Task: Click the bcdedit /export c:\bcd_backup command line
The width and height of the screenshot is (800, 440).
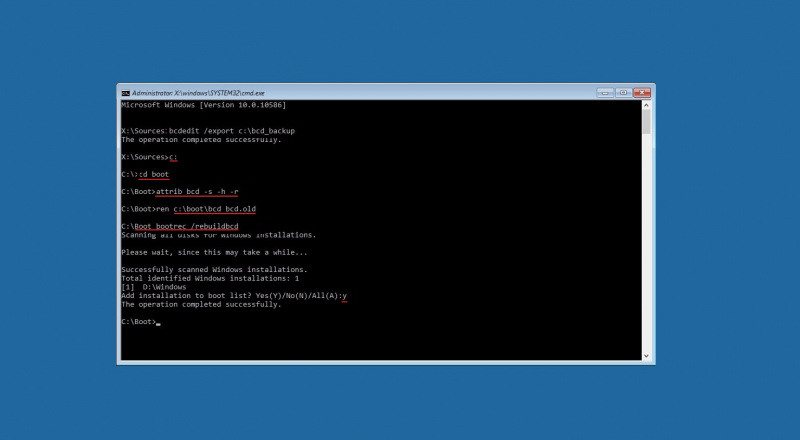Action: [x=208, y=131]
